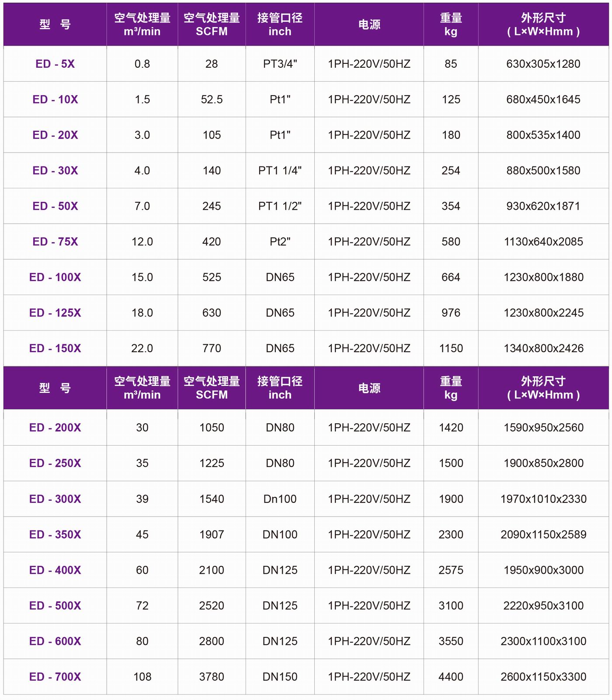Select the PT3/4" pipe size cell
Image resolution: width=612 pixels, height=700 pixels.
click(280, 64)
